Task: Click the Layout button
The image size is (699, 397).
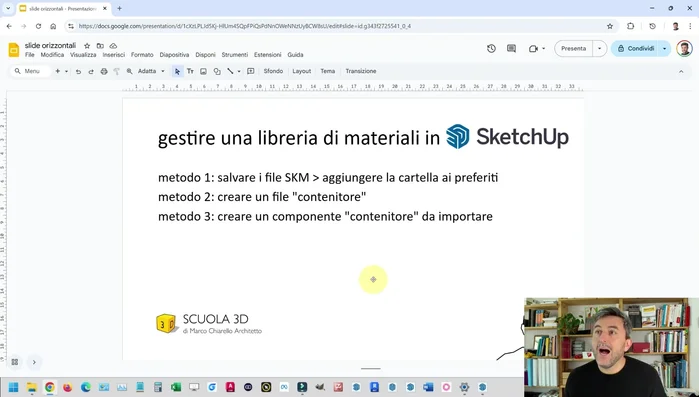Action: 301,71
